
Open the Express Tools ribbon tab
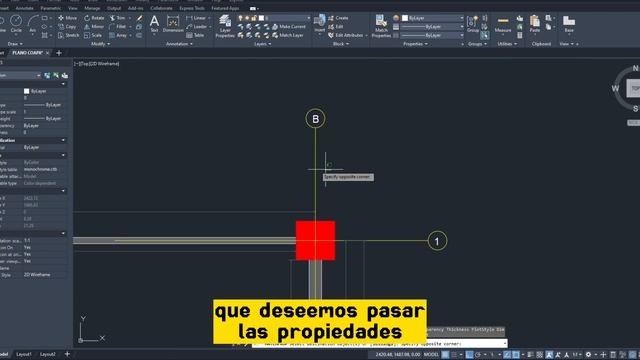coord(192,8)
